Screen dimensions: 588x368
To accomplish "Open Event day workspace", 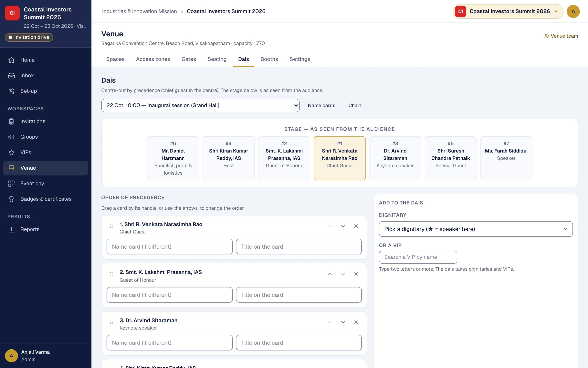I will point(46,183).
